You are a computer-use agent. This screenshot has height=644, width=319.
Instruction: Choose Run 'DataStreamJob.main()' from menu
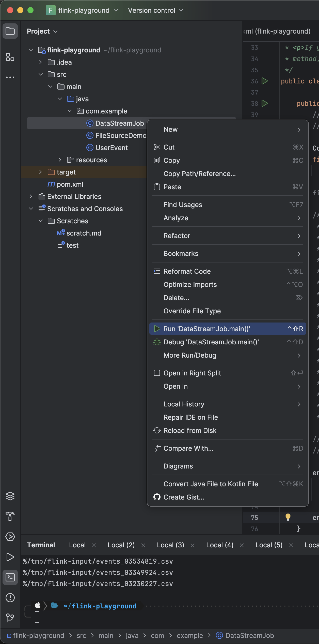tap(228, 329)
